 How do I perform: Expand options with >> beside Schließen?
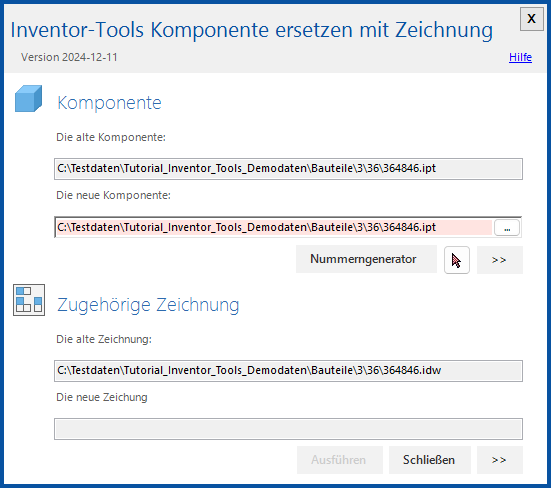coord(499,460)
